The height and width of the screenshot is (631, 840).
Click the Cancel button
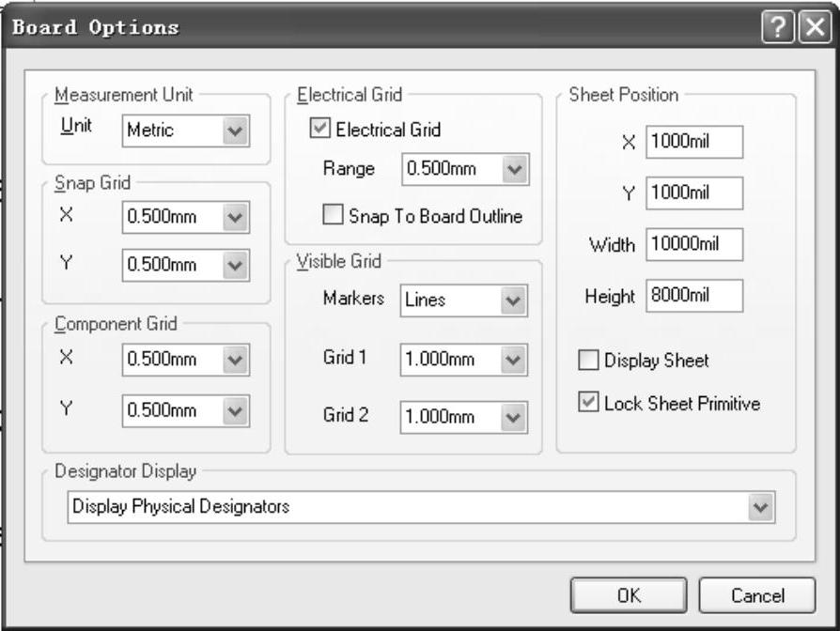tap(757, 595)
